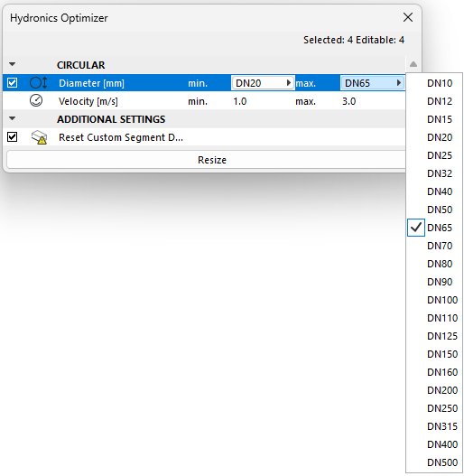Viewport: 464px width, 476px height.
Task: Select DN90 in the dropdown menu
Action: [x=434, y=282]
